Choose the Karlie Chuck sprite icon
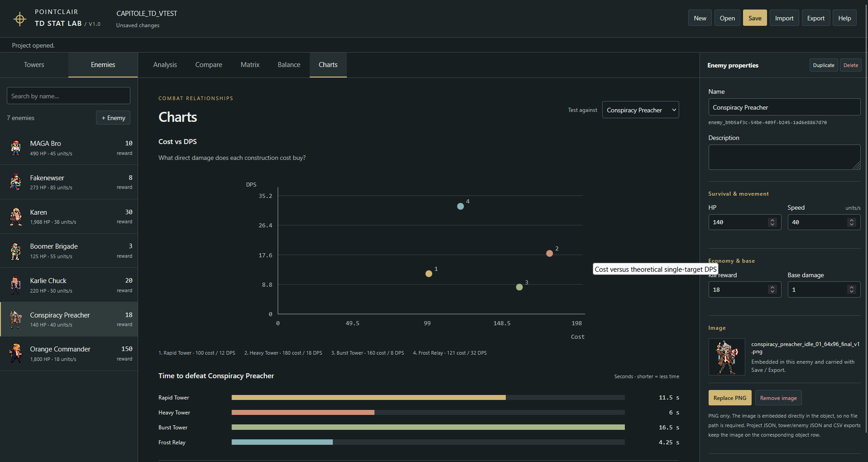The image size is (868, 462). (16, 285)
